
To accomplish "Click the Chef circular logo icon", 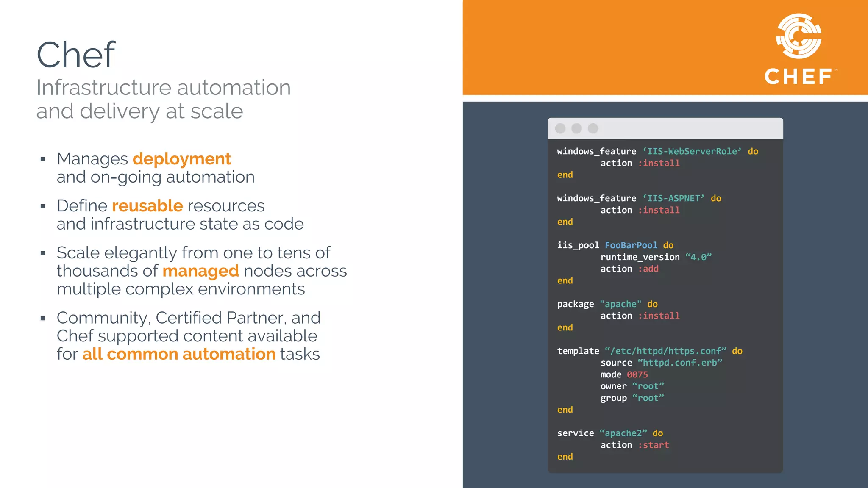I will tap(798, 36).
